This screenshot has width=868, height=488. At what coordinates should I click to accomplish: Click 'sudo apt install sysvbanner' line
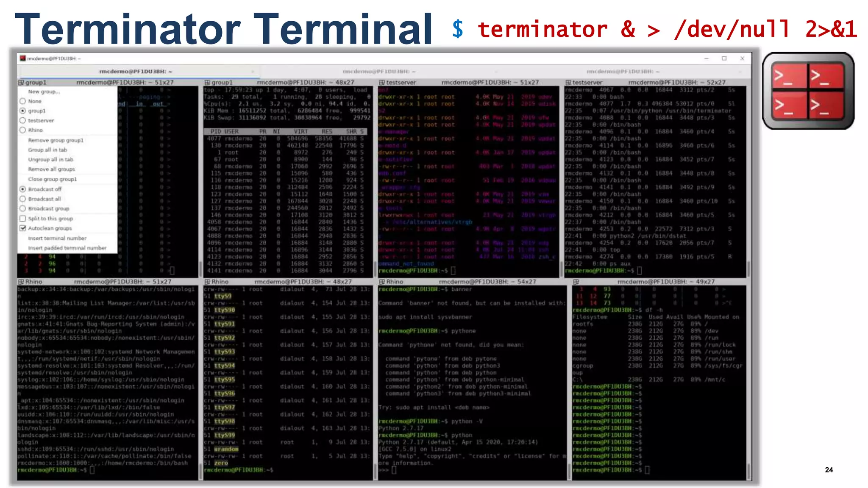click(425, 317)
